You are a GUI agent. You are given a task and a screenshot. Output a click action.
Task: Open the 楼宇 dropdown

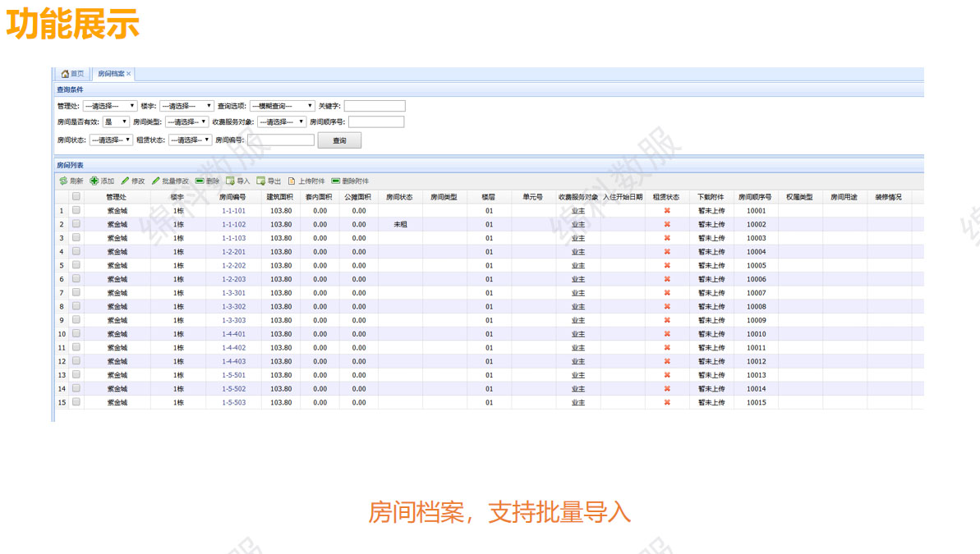point(186,106)
